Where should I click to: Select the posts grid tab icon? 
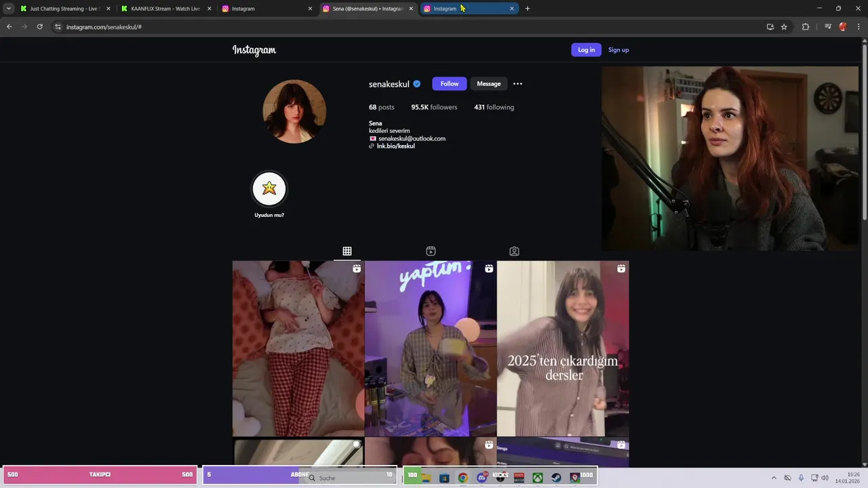(x=347, y=251)
